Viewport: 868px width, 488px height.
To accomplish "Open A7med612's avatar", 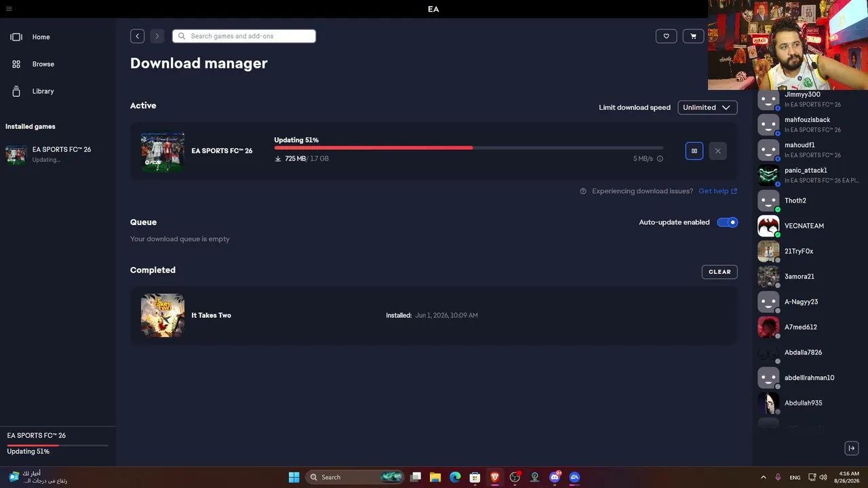I will coord(768,327).
